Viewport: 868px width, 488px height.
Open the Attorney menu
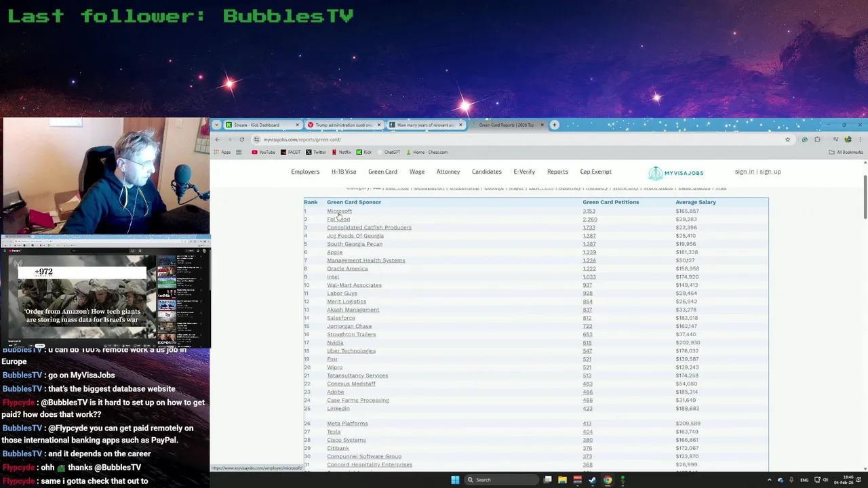pos(448,171)
